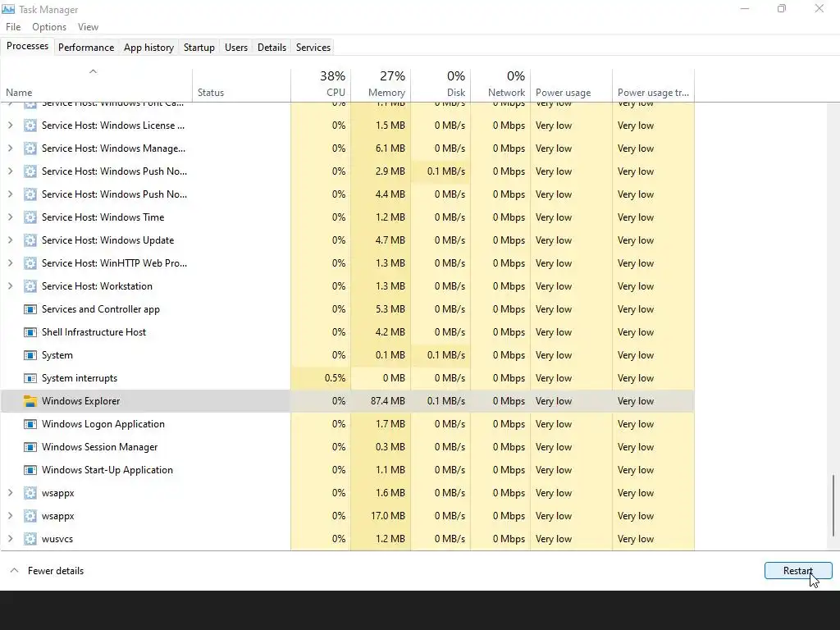Expand Service Host: Windows Update row
The image size is (840, 630).
coord(10,240)
